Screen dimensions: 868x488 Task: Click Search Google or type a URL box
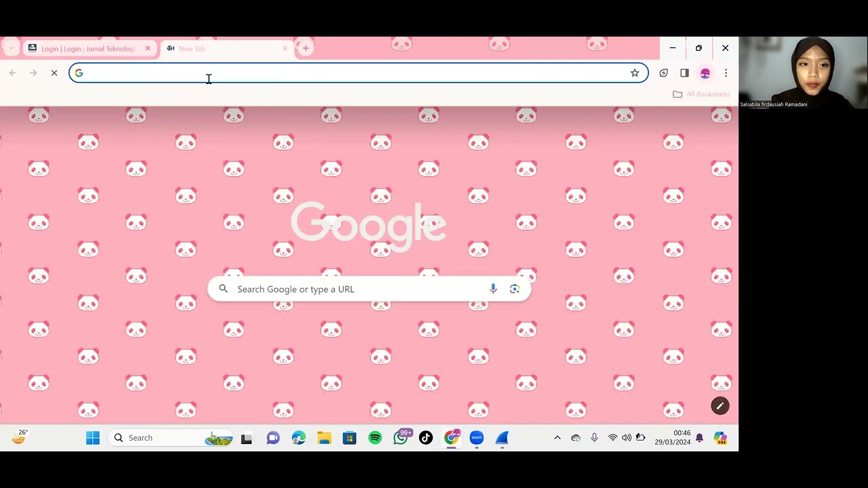pyautogui.click(x=369, y=289)
